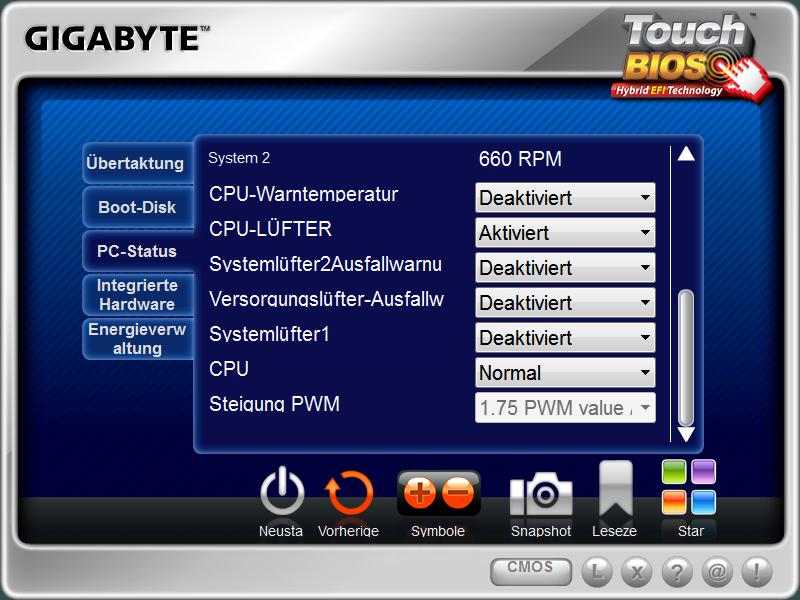Open the CPU Normal dropdown
The height and width of the screenshot is (600, 800).
[565, 372]
